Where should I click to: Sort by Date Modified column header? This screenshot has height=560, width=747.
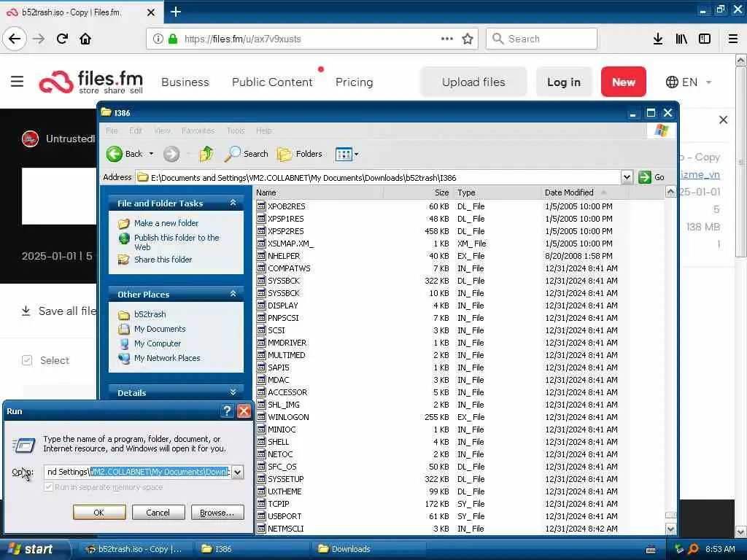click(585, 192)
